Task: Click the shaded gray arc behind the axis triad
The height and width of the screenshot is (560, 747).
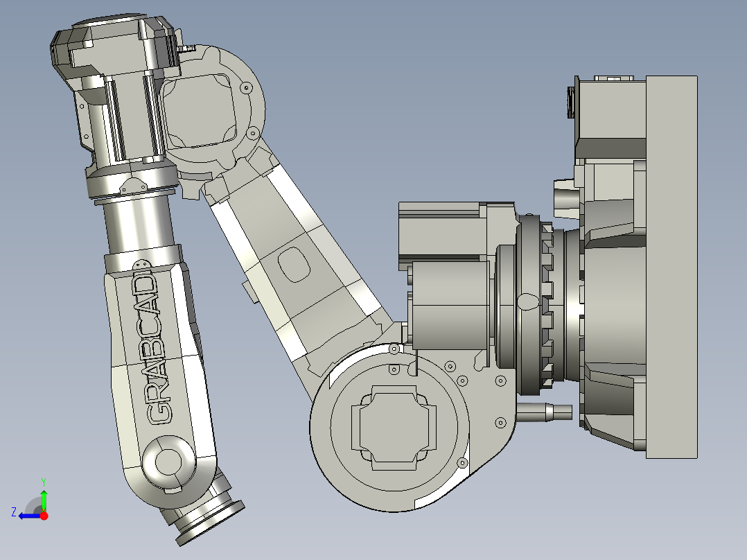Action: [31, 505]
